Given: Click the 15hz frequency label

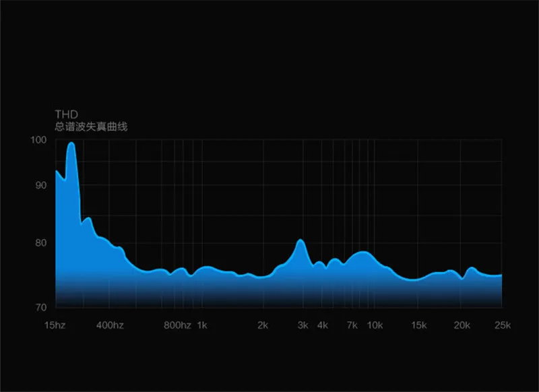Looking at the screenshot, I should (x=55, y=325).
